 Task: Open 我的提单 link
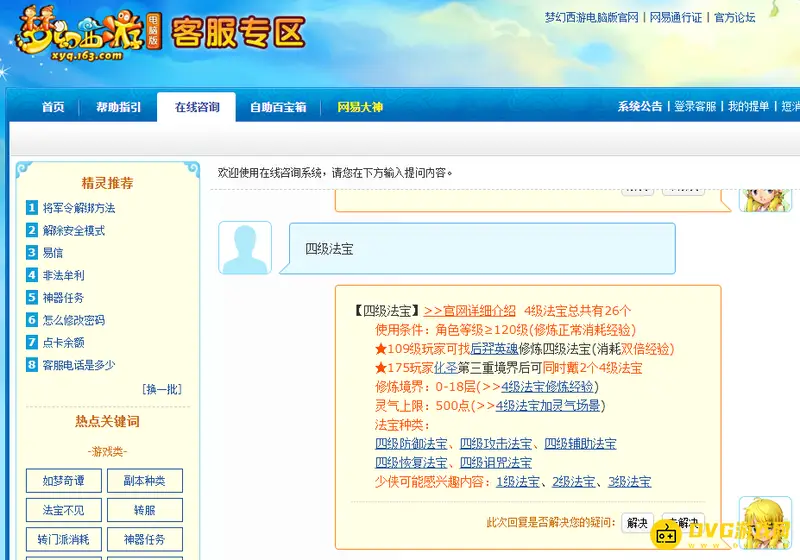tap(748, 106)
